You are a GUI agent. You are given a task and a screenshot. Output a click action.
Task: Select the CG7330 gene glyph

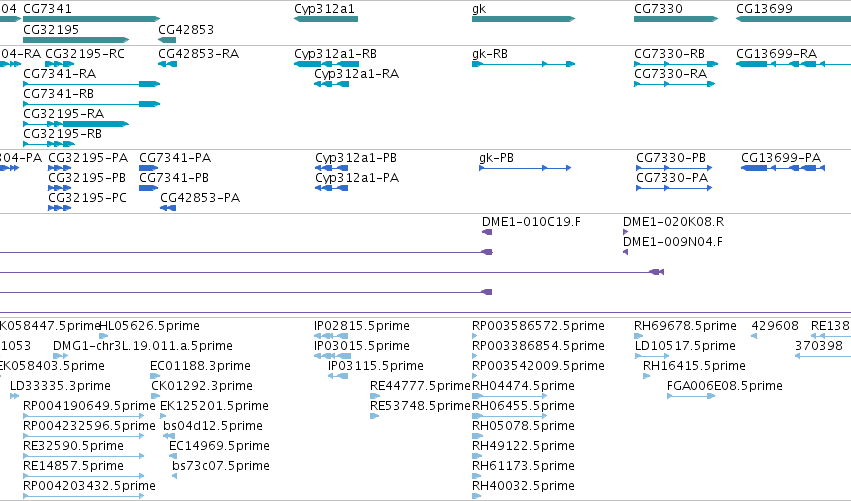[x=676, y=19]
